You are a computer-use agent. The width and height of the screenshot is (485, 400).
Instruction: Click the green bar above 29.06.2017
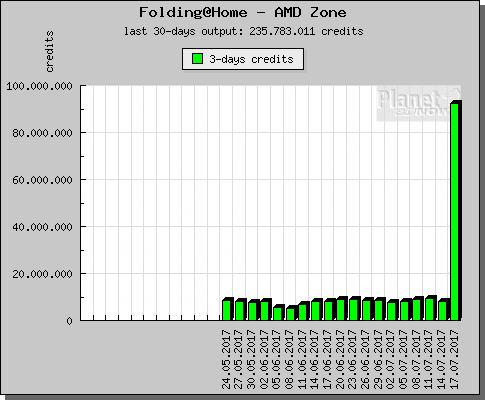(379, 311)
